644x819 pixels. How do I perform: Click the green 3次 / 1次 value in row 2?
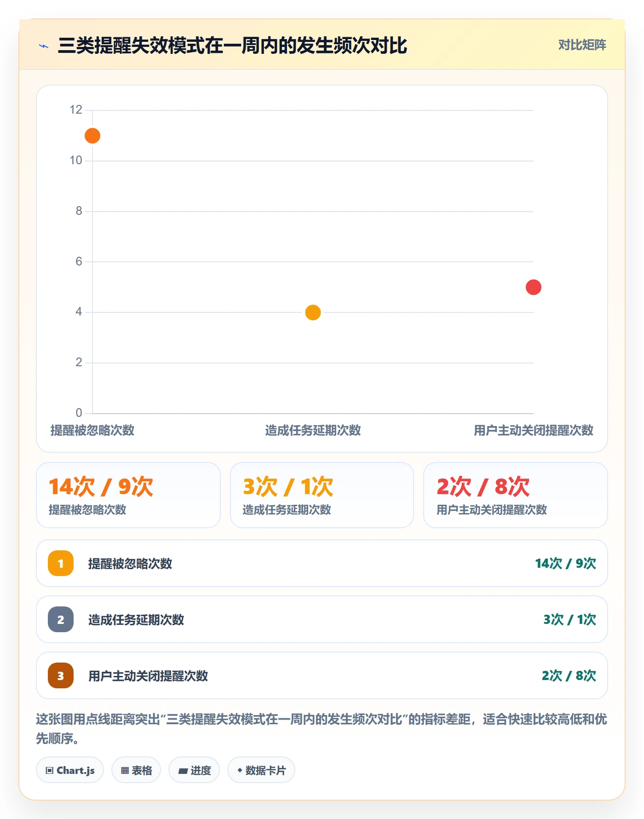coord(569,620)
